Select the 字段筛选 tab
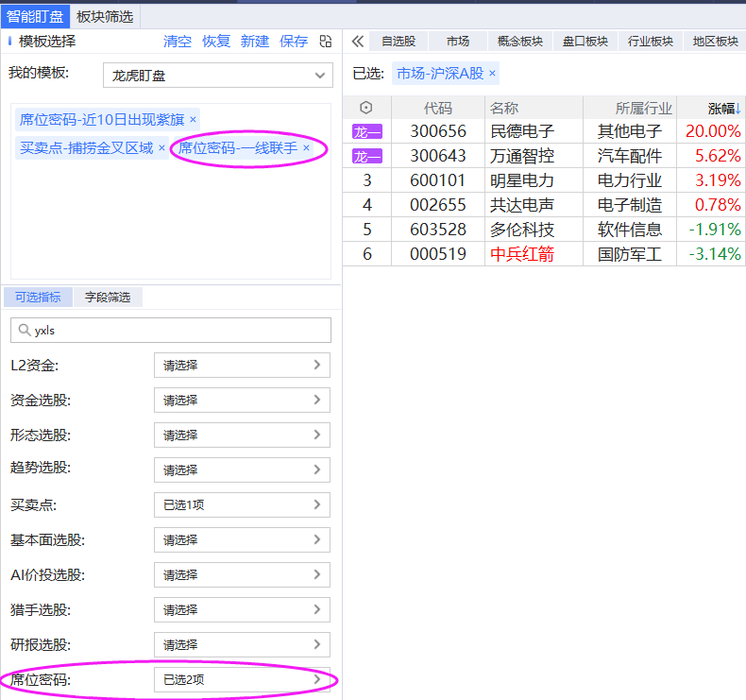Image resolution: width=746 pixels, height=700 pixels. click(x=108, y=297)
